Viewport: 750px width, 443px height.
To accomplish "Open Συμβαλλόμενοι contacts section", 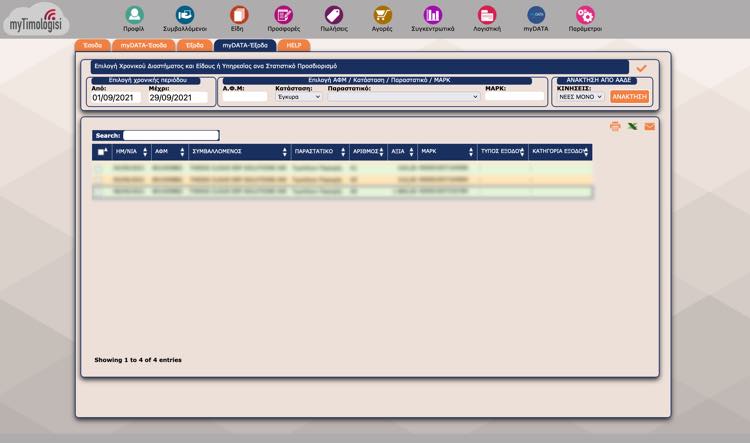I will coord(185,15).
